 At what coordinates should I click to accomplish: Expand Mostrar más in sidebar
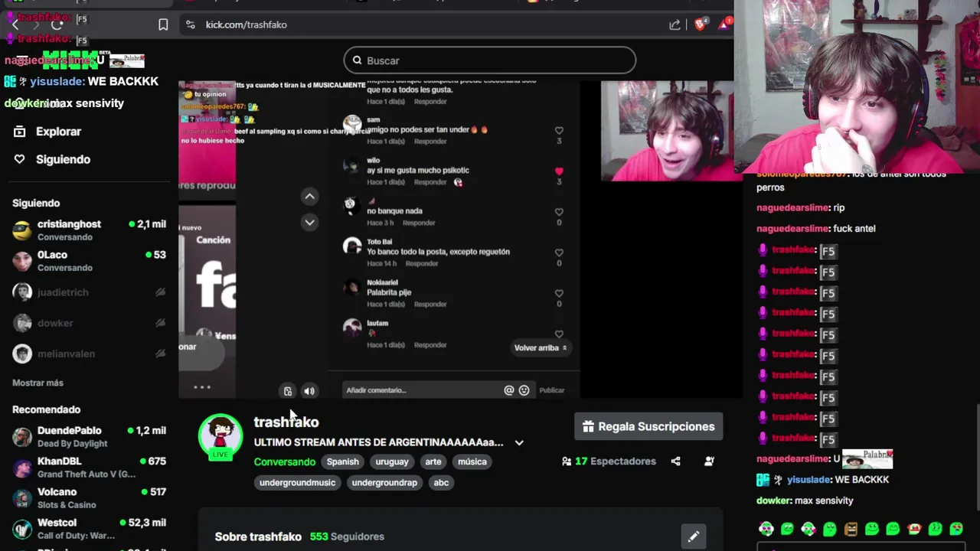38,383
